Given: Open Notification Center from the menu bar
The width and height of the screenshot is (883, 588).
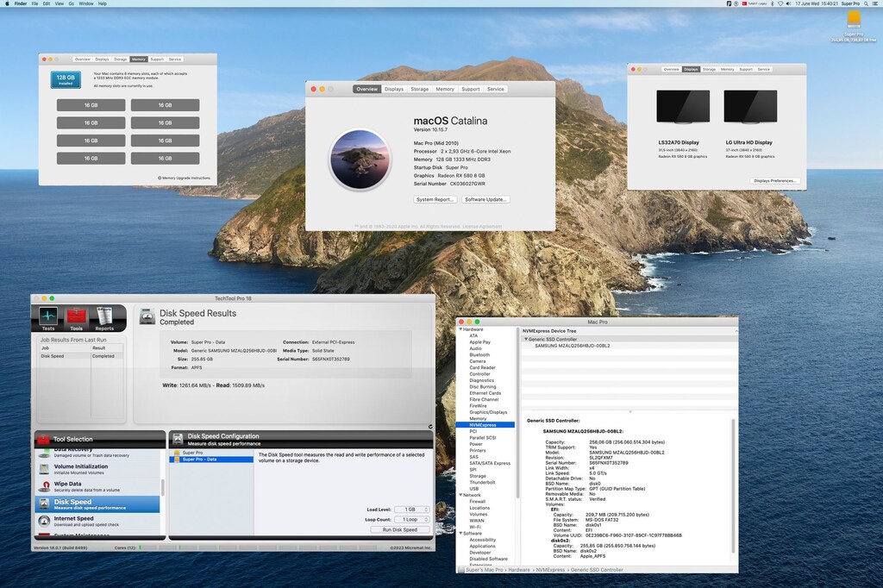Looking at the screenshot, I should point(876,3).
